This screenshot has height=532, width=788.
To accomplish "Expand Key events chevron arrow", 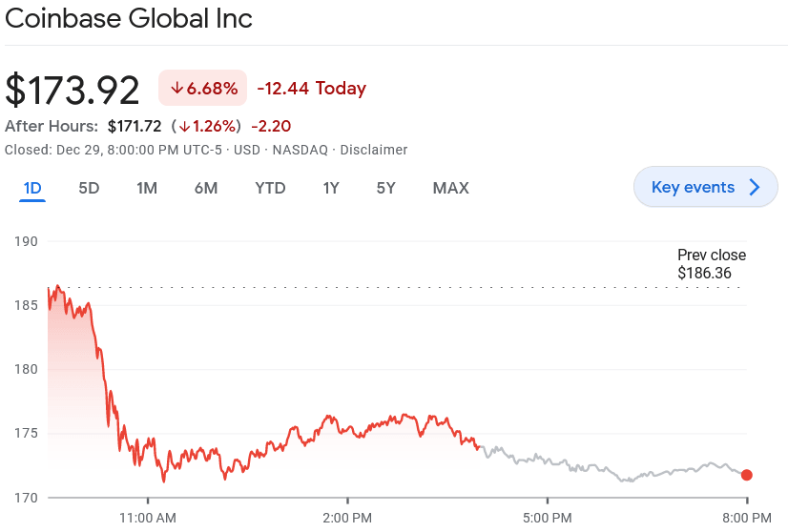I will point(755,187).
